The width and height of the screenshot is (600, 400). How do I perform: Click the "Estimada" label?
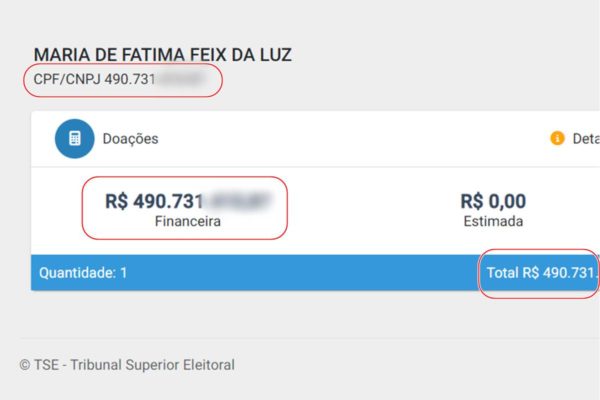(x=493, y=221)
